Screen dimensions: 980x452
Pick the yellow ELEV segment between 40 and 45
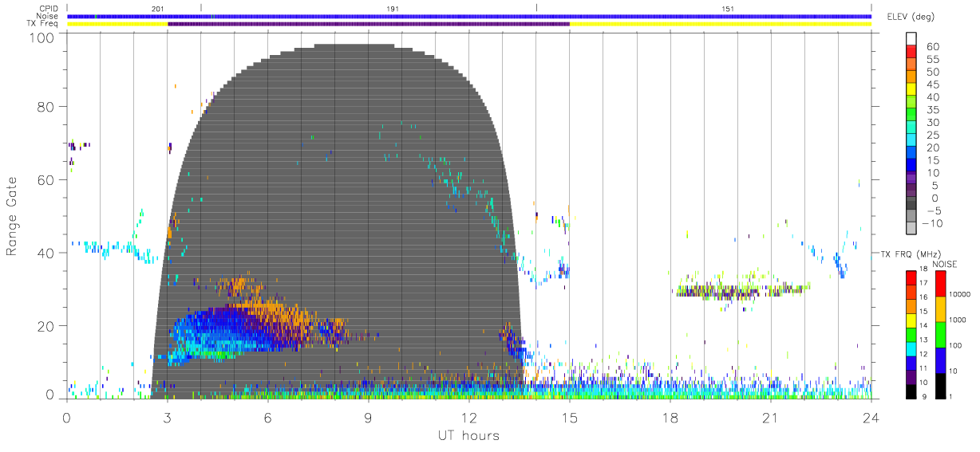pyautogui.click(x=911, y=90)
